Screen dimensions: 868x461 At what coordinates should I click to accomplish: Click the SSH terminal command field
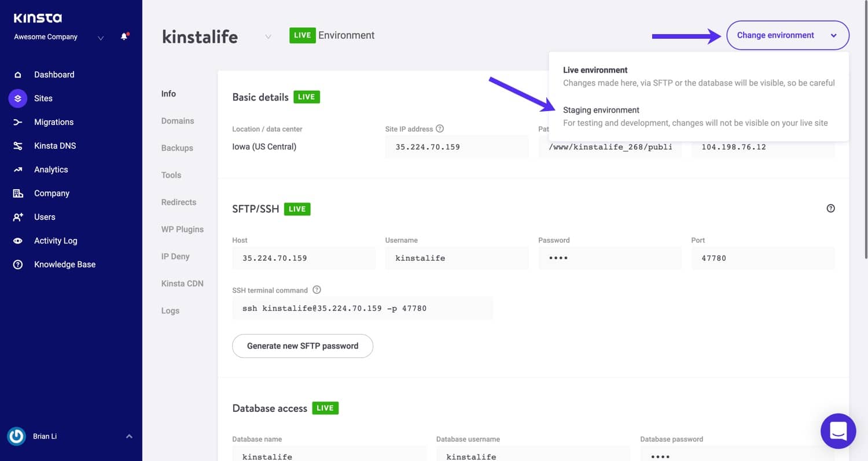pos(362,308)
